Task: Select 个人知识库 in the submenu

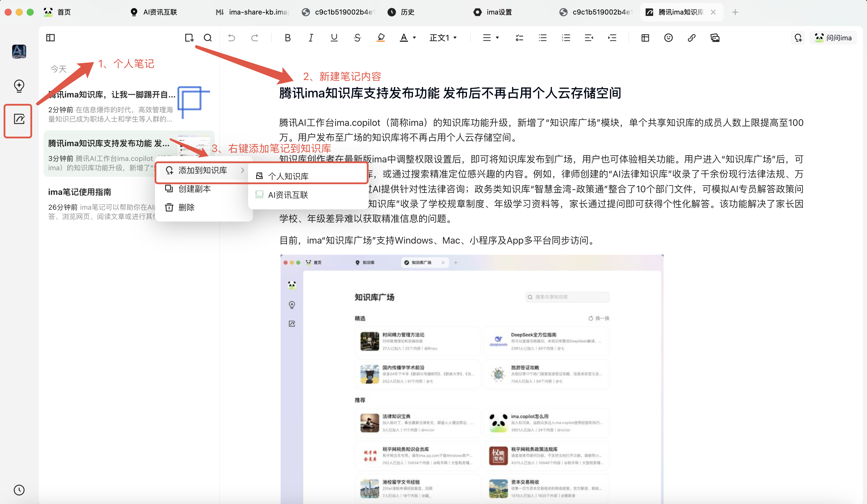Action: pos(308,176)
